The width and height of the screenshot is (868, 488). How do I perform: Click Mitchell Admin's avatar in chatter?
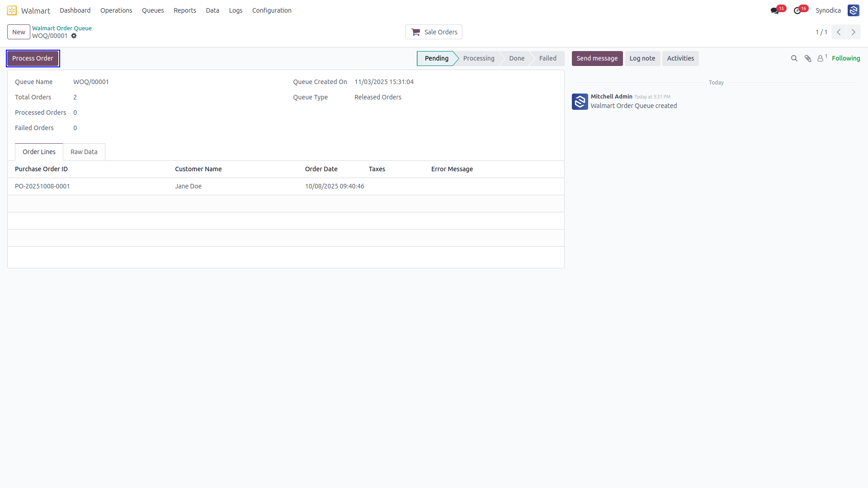tap(580, 102)
